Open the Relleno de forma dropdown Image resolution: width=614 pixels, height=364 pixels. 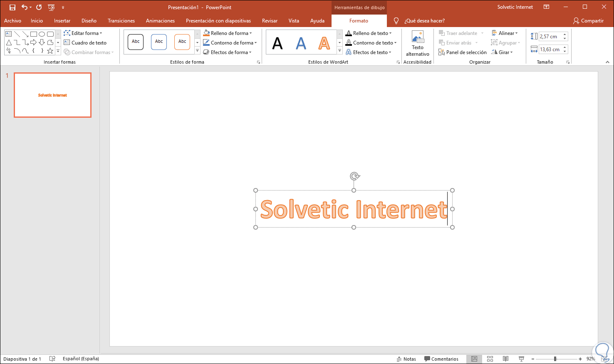[228, 33]
